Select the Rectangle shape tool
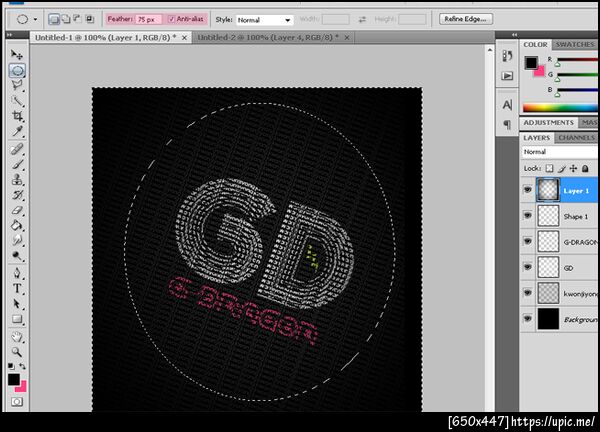The height and width of the screenshot is (432, 600). tap(17, 319)
